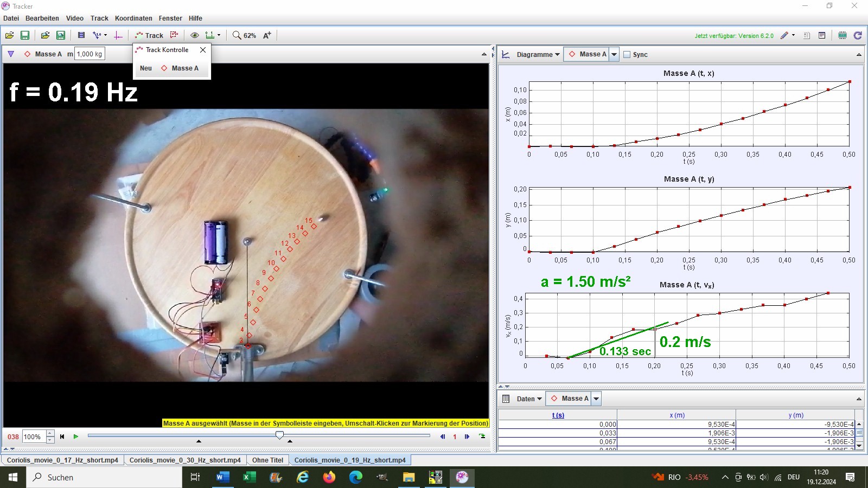The height and width of the screenshot is (488, 868).
Task: Click the A+ font size icon
Action: 267,35
